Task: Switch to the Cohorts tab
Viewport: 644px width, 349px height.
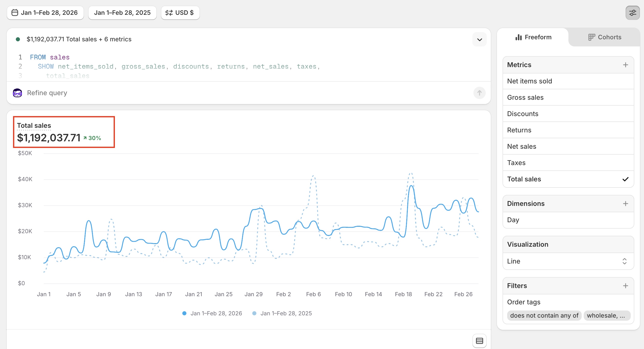Action: point(604,37)
